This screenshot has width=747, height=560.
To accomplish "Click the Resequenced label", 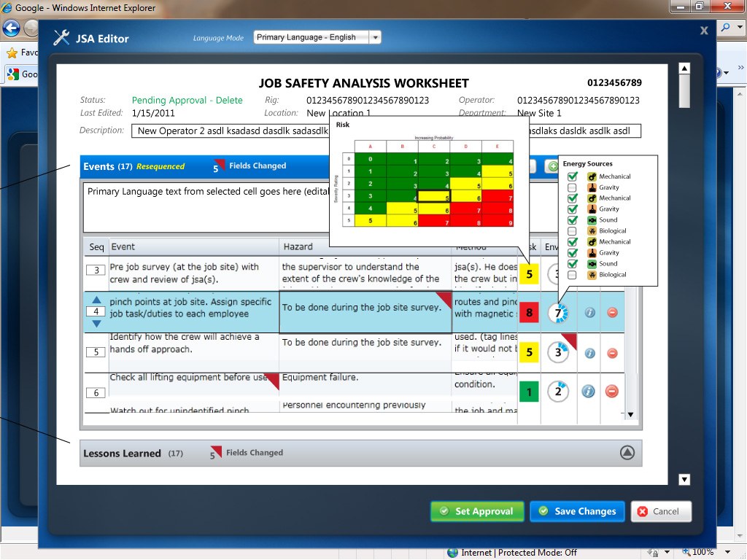I will point(160,166).
